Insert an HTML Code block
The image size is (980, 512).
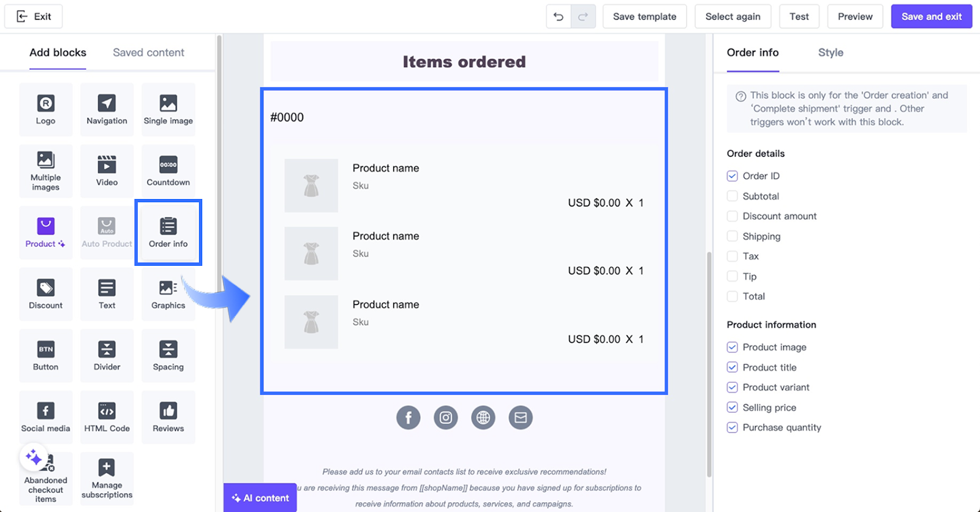(107, 416)
